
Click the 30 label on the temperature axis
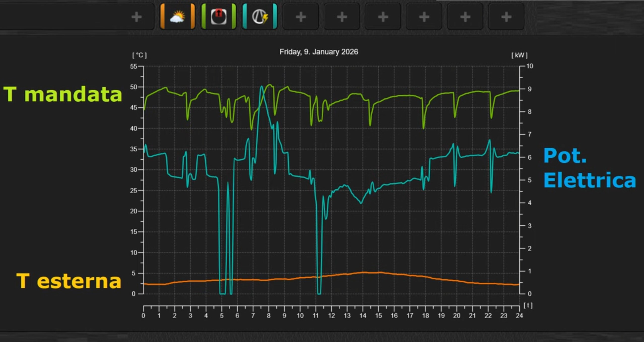(x=134, y=170)
